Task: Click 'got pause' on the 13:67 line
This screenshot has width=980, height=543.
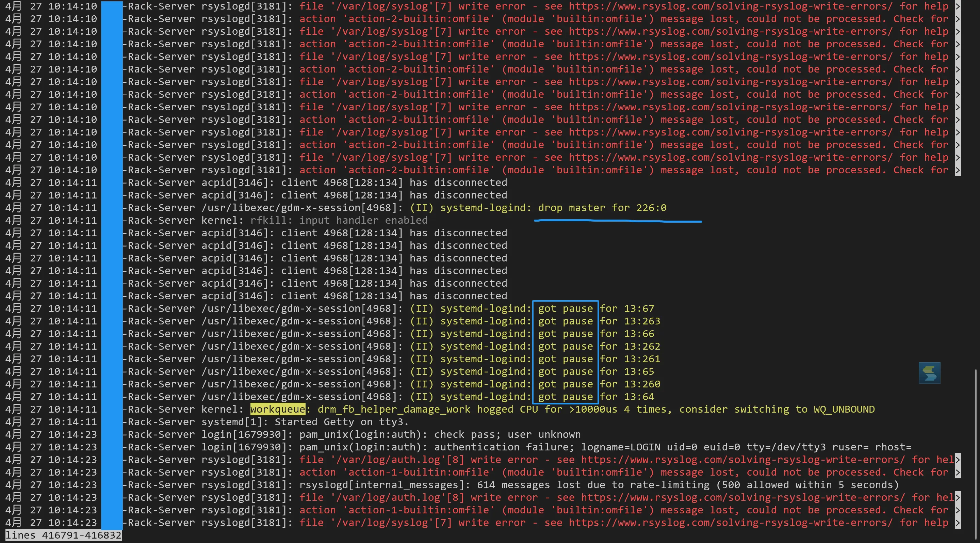Action: click(x=565, y=308)
